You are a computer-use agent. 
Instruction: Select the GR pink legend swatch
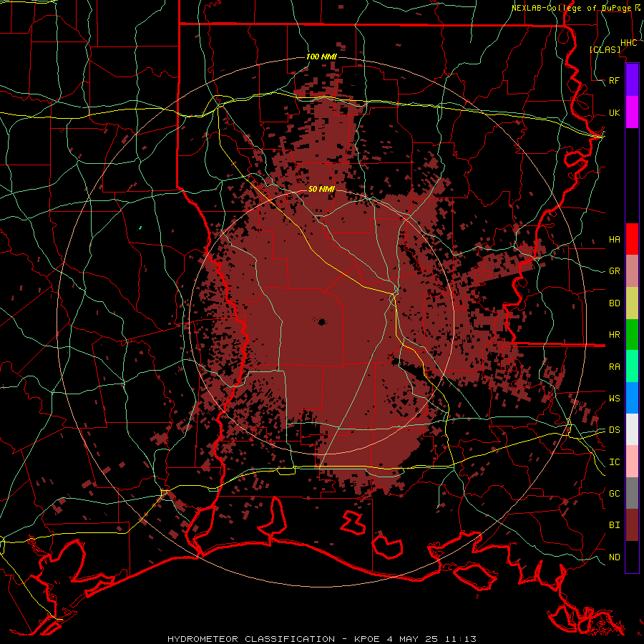click(632, 271)
